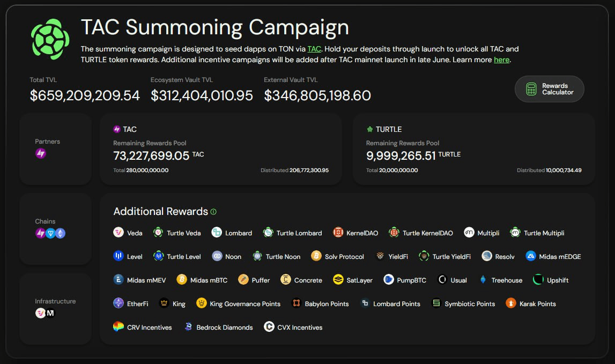Click the Babylon Points icon
Viewport: 615px width, 364px height.
point(297,303)
